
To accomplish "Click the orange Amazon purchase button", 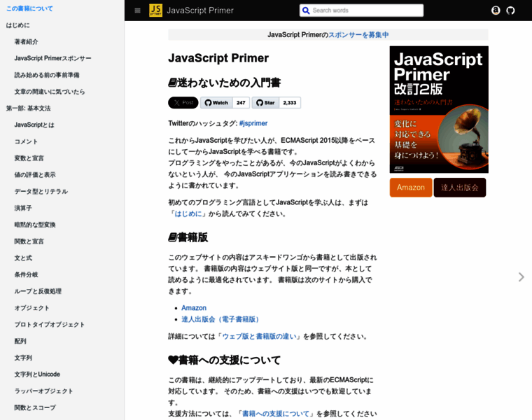I will [x=411, y=188].
